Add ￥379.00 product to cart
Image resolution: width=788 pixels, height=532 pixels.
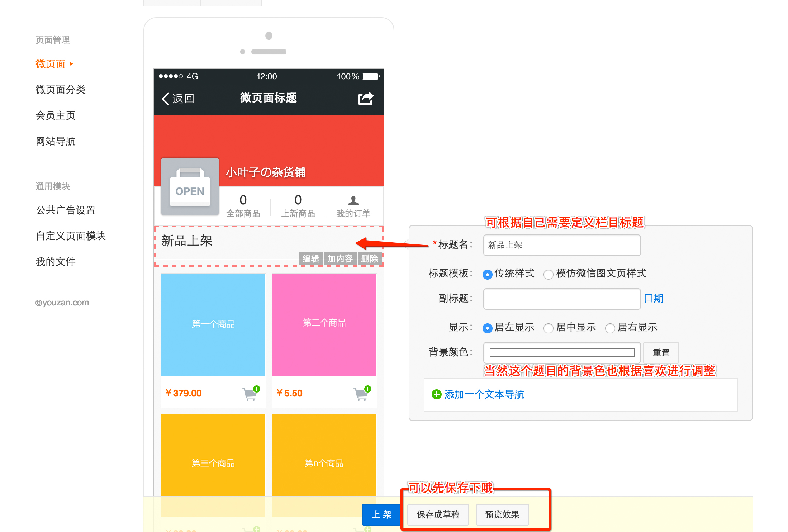pos(251,393)
